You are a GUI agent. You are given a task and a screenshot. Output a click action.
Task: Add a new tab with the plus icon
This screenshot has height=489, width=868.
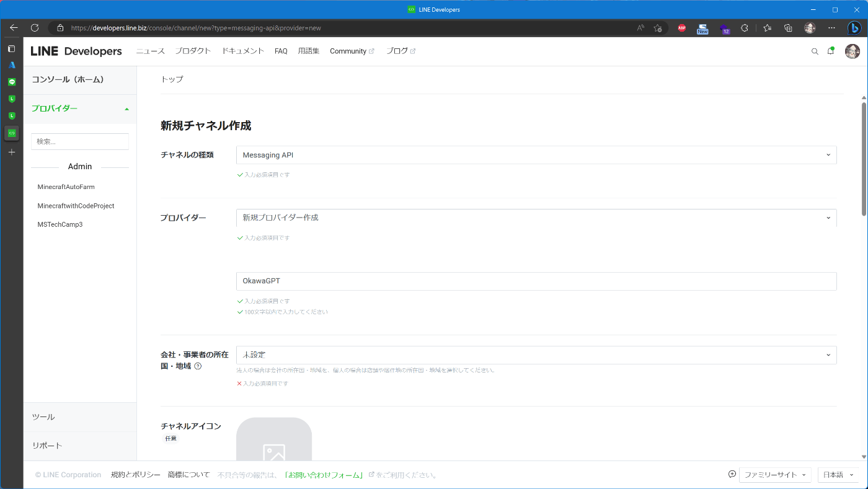(x=12, y=152)
